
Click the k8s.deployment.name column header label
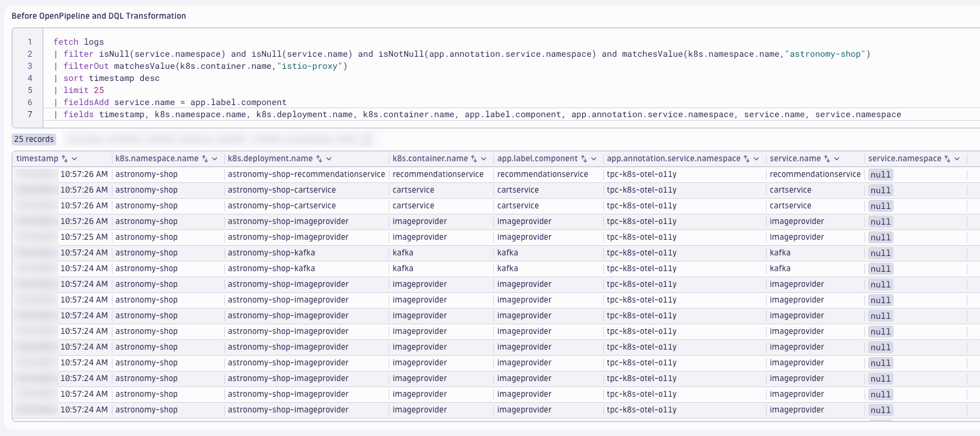tap(270, 158)
